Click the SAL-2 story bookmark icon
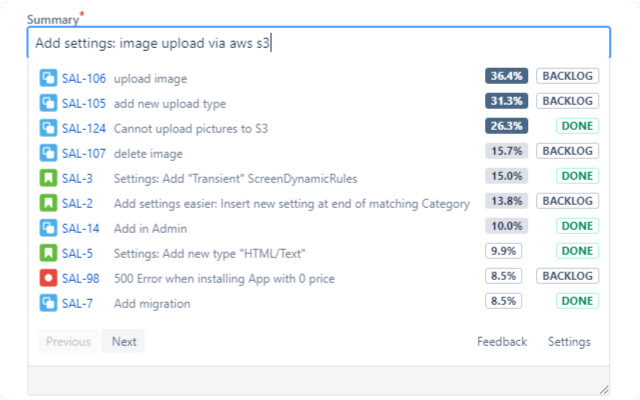Viewport: 640px width, 400px height. (x=48, y=202)
